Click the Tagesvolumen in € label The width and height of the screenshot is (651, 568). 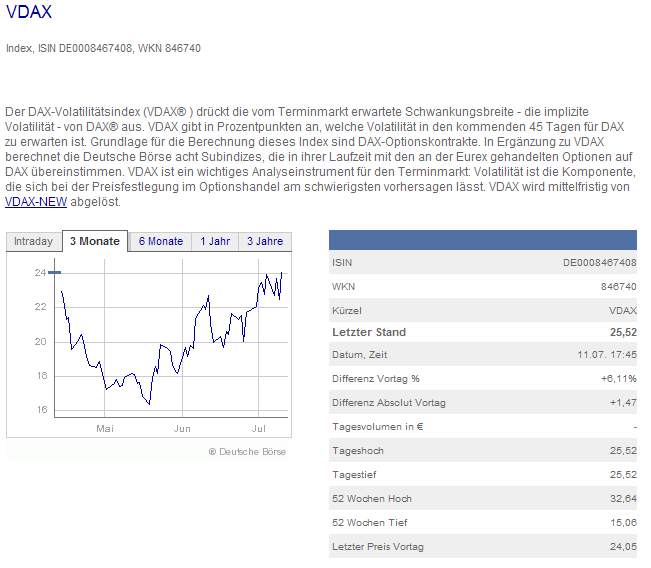coord(378,427)
